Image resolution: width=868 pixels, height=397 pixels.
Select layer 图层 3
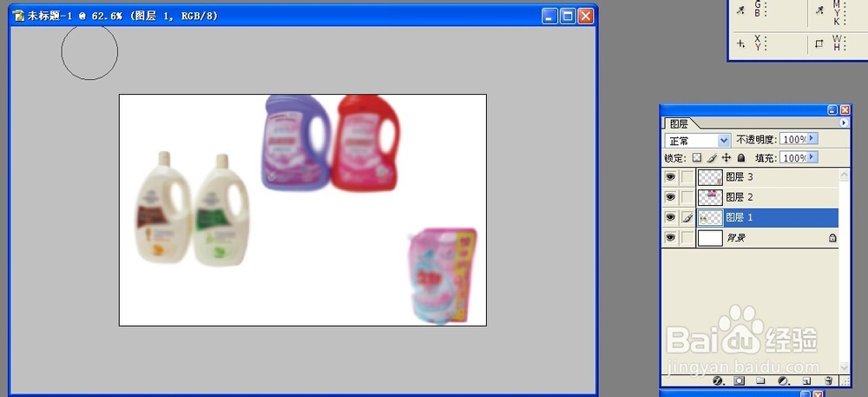(x=750, y=177)
